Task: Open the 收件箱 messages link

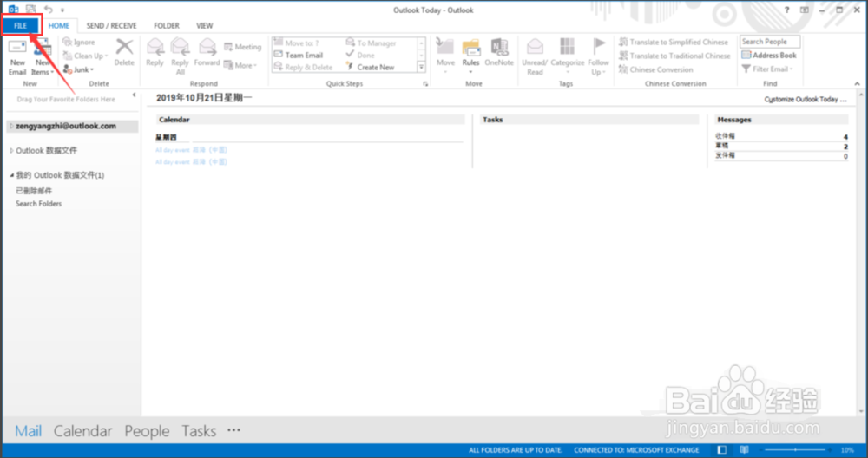Action: pyautogui.click(x=725, y=136)
